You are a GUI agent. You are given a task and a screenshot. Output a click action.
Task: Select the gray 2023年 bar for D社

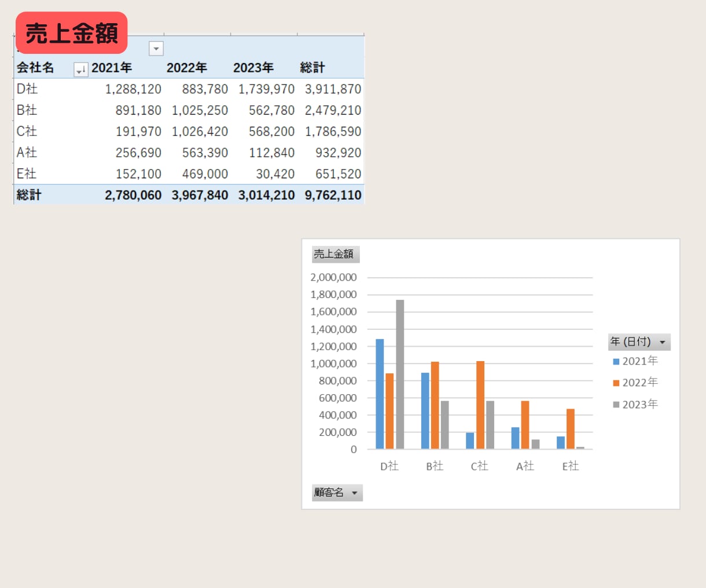[400, 374]
